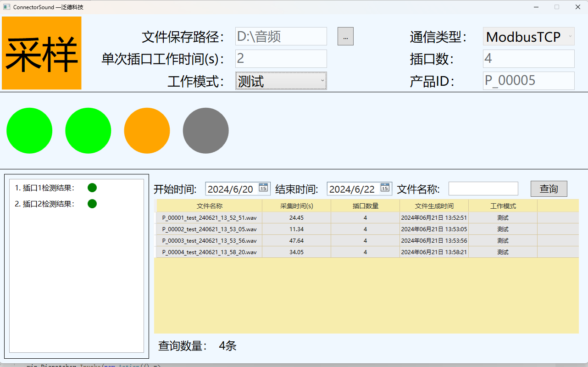Click 插口2检测结果 green indicator dot
588x367 pixels.
click(x=92, y=204)
